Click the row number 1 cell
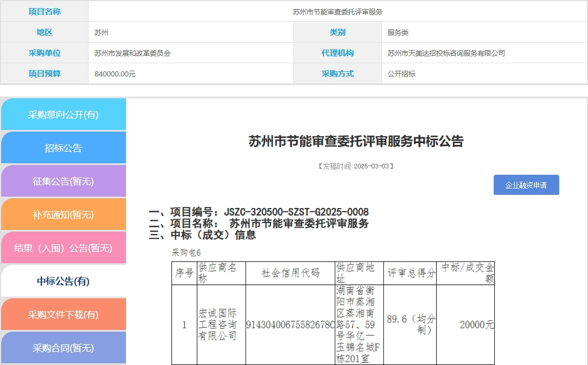Image resolution: width=588 pixels, height=365 pixels. 184,325
